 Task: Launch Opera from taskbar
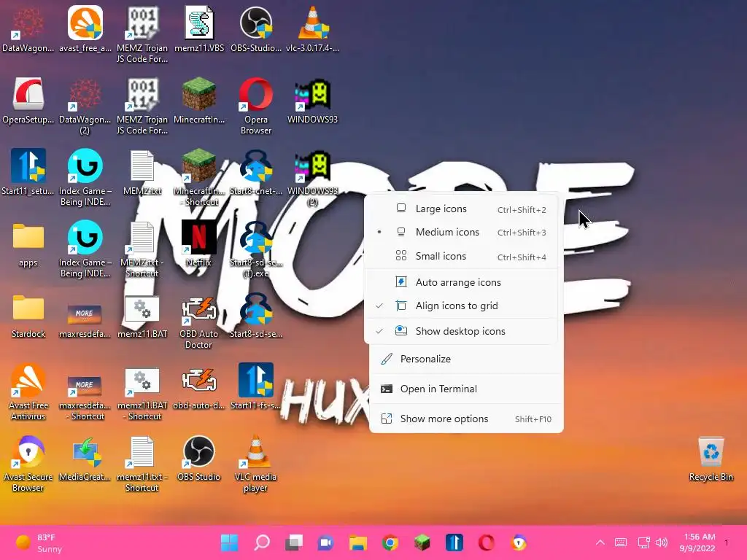[487, 542]
